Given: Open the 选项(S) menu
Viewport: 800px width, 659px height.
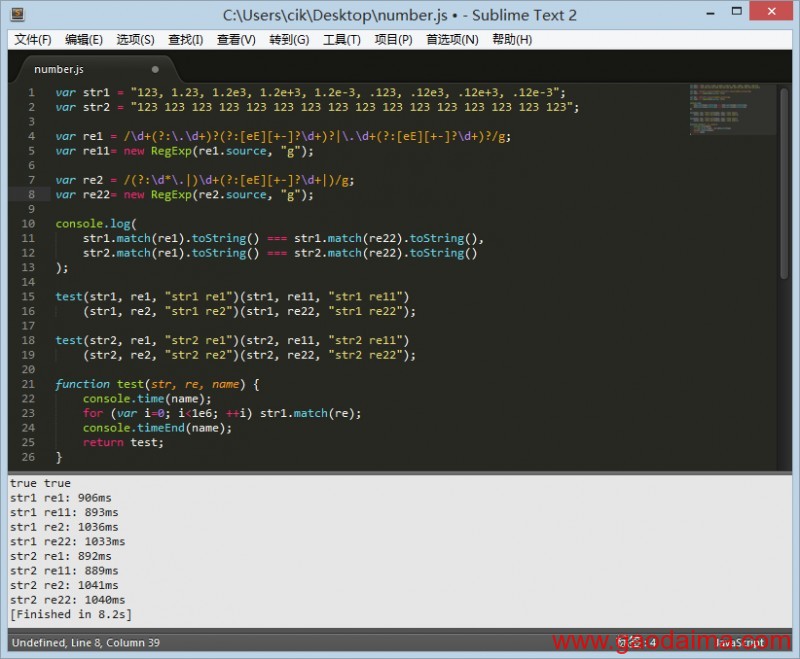Looking at the screenshot, I should pyautogui.click(x=135, y=40).
